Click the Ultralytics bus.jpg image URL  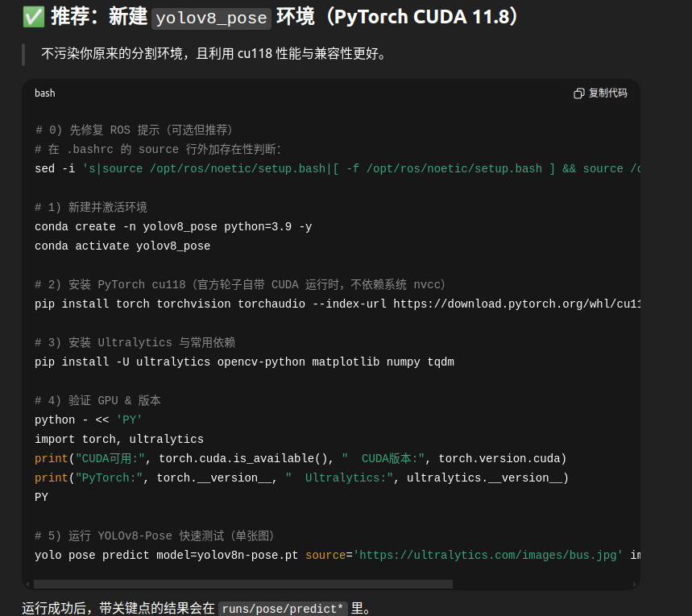point(487,555)
